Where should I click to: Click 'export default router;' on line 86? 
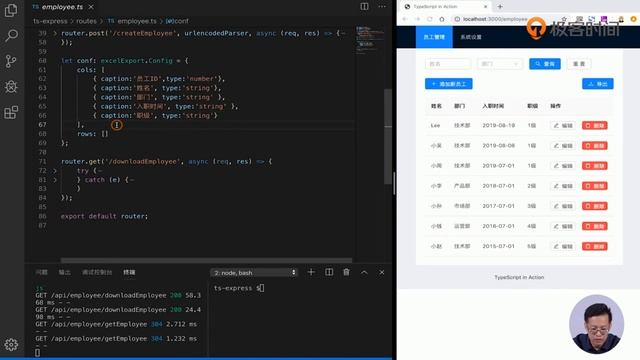click(104, 216)
